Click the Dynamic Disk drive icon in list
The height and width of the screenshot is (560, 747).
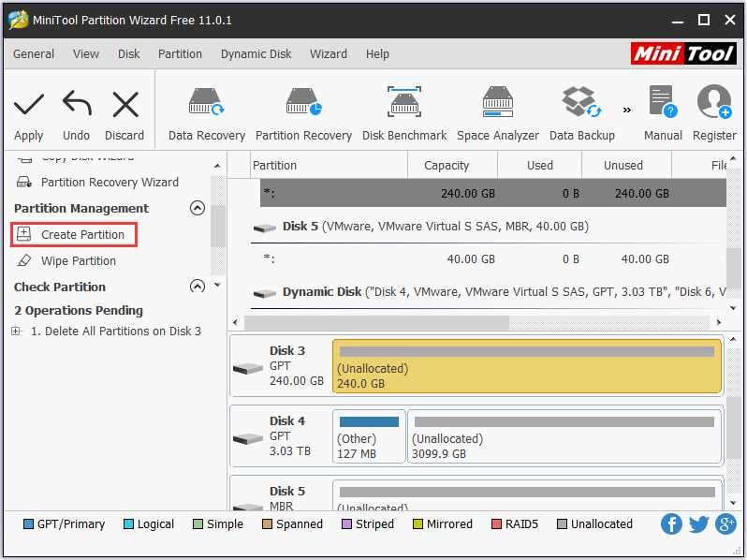265,294
